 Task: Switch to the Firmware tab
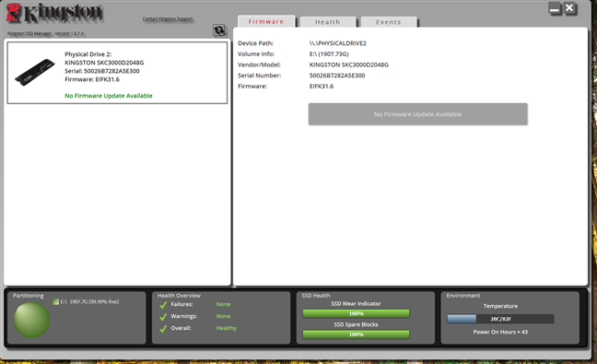click(266, 21)
